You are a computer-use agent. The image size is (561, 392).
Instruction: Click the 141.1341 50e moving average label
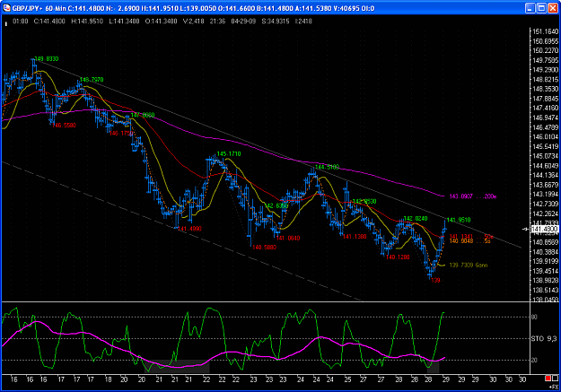tap(471, 237)
